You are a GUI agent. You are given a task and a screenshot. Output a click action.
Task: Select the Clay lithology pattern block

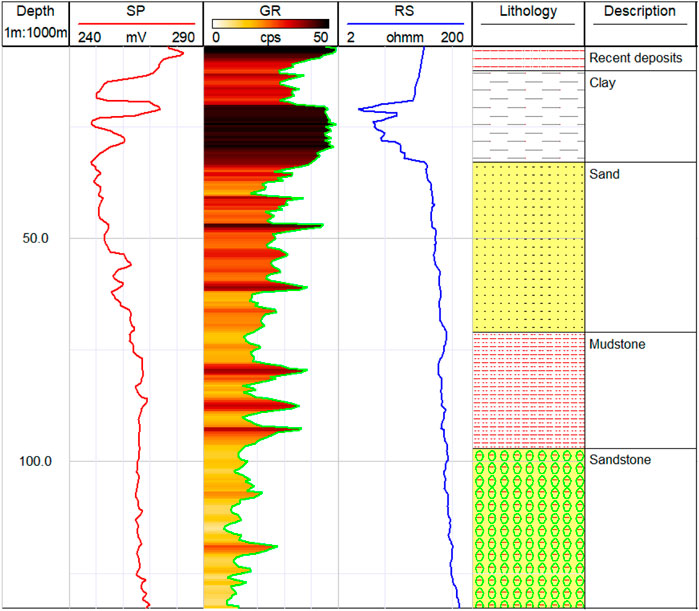(528, 116)
